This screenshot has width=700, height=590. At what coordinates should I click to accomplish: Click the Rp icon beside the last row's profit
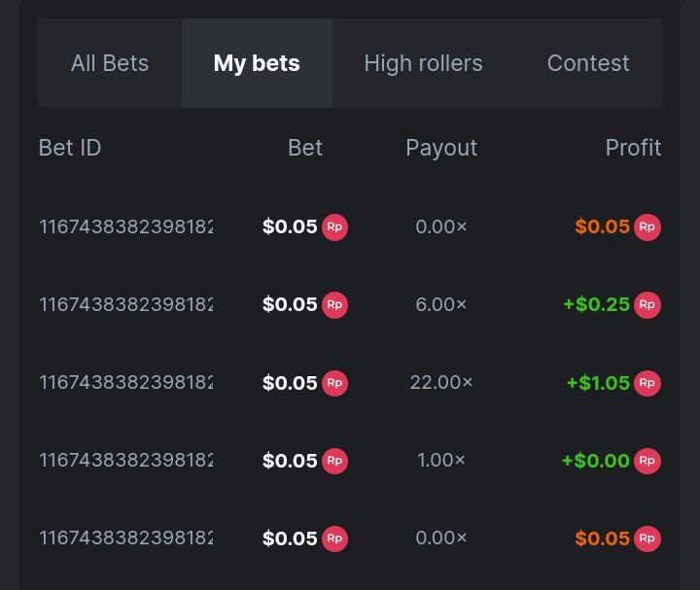tap(647, 538)
